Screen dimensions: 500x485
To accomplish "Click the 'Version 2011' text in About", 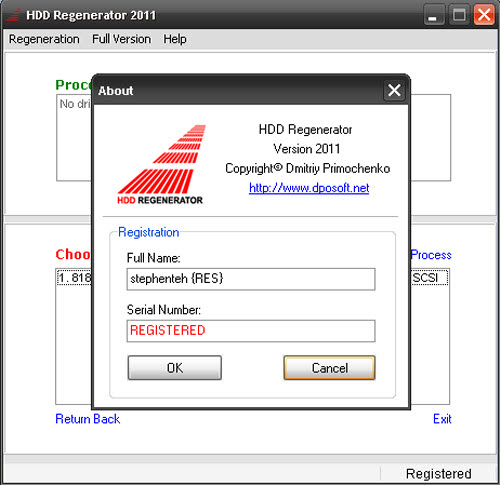I will click(307, 149).
